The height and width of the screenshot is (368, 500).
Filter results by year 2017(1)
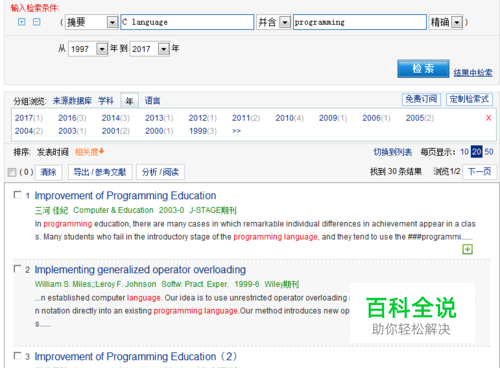pyautogui.click(x=29, y=118)
